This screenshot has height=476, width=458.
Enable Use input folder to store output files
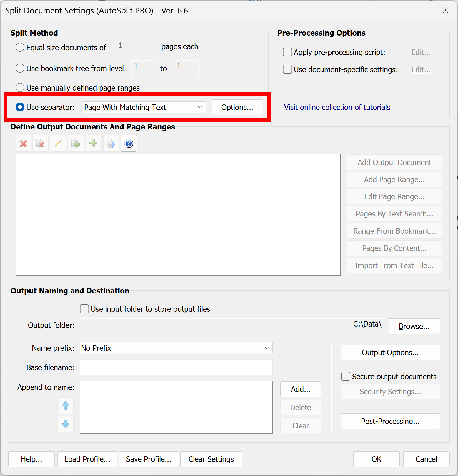coord(84,309)
